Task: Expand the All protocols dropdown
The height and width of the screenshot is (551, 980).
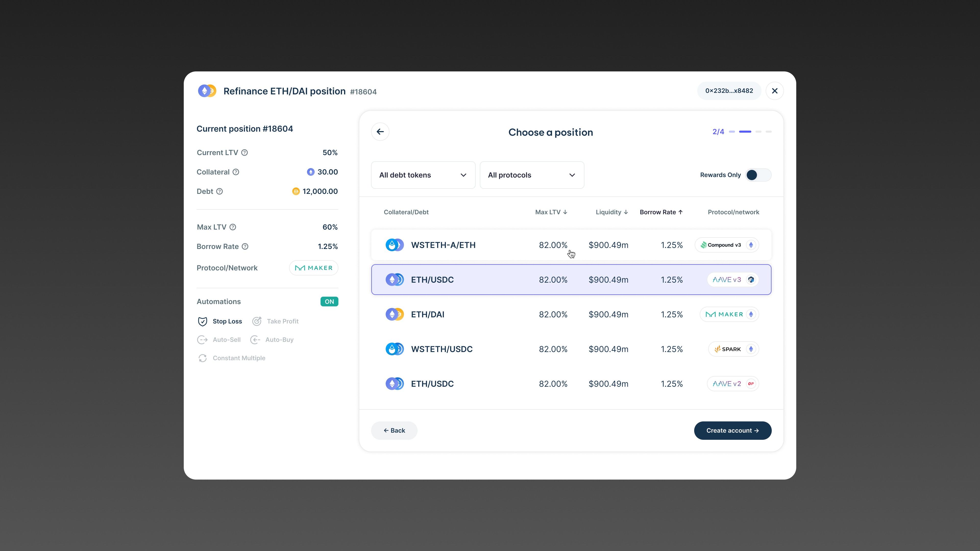Action: [x=531, y=175]
